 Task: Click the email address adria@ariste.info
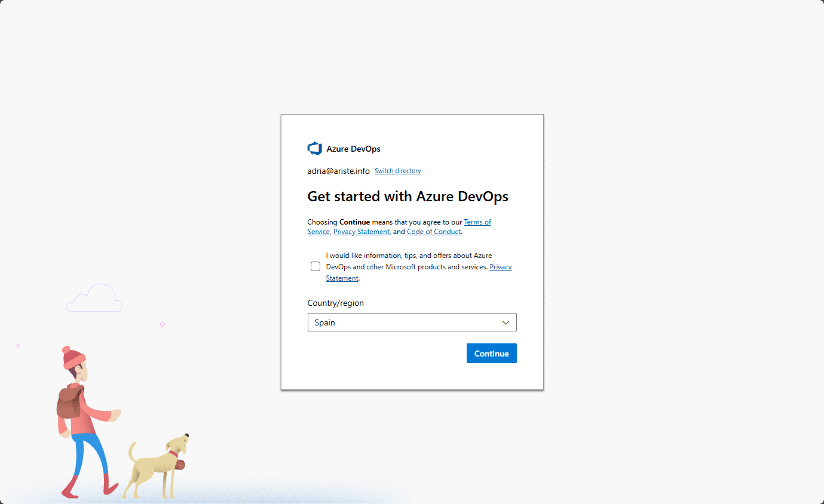coord(338,171)
